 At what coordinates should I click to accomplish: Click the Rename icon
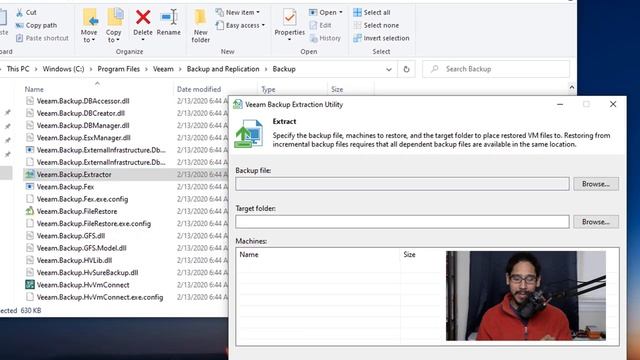coord(168,17)
